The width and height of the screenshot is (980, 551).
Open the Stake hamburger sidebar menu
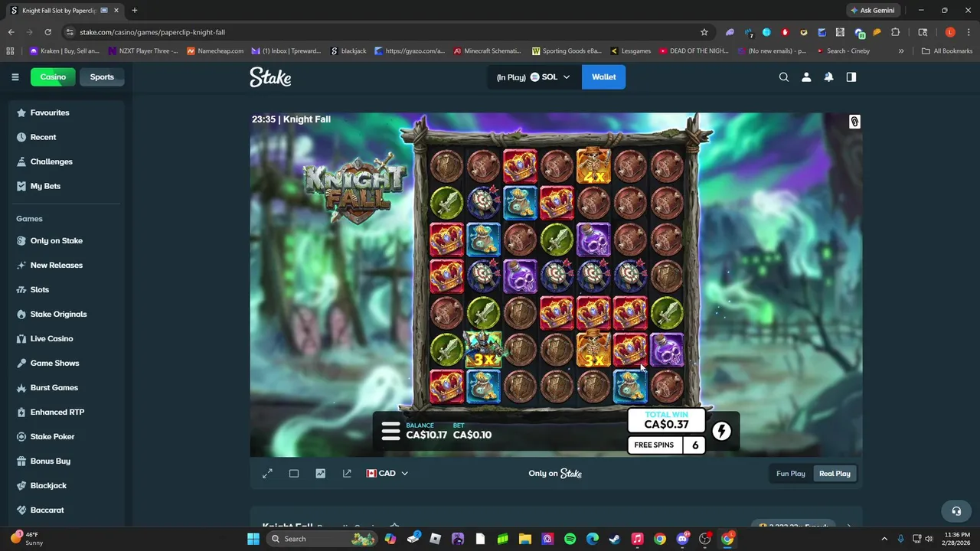click(x=15, y=77)
